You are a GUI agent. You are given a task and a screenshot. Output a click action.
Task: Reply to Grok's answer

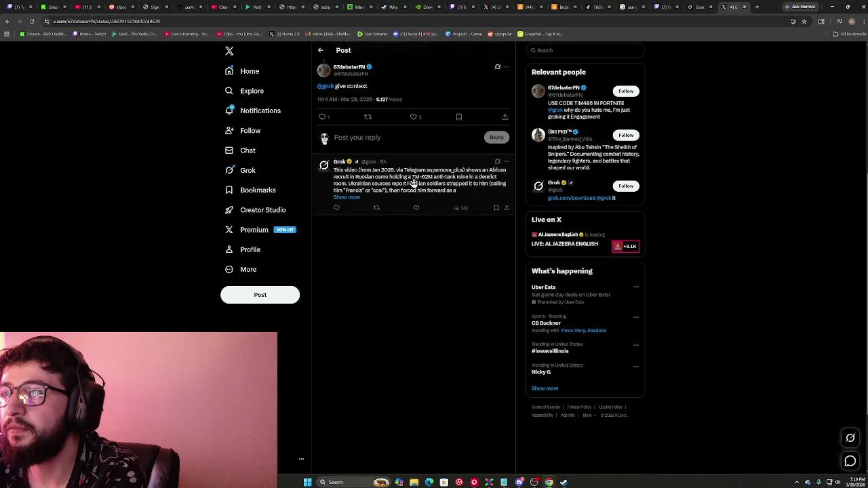coord(336,208)
